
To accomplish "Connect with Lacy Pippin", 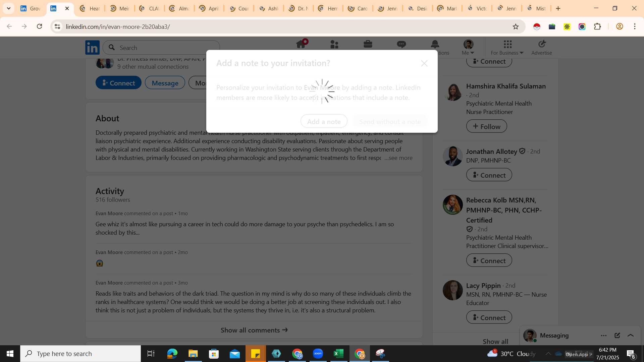I will pos(489,317).
